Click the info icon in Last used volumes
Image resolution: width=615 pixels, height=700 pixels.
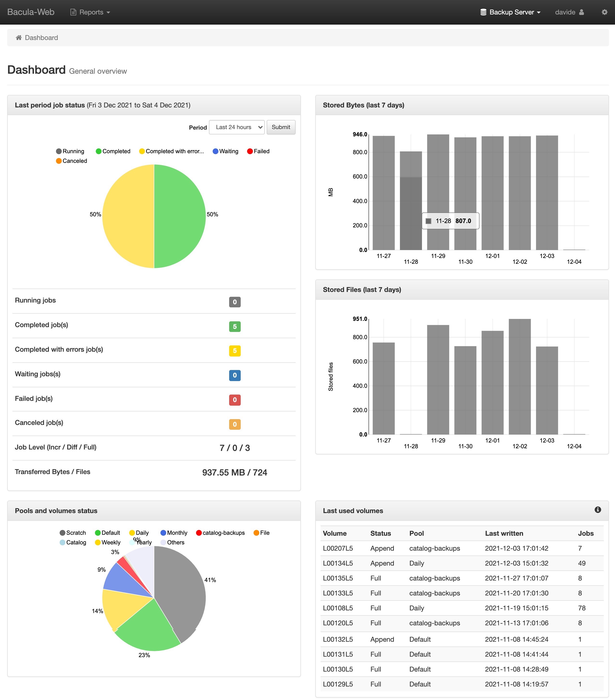click(x=597, y=510)
